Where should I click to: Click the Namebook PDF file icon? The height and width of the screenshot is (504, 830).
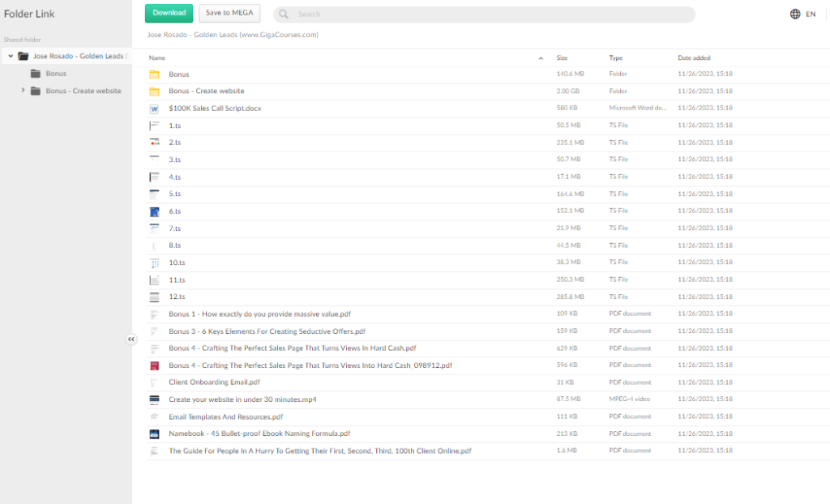(154, 434)
